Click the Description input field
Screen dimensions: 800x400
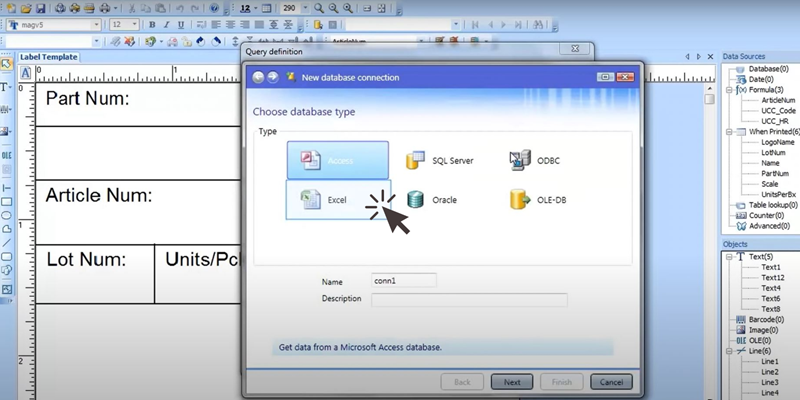coord(469,300)
